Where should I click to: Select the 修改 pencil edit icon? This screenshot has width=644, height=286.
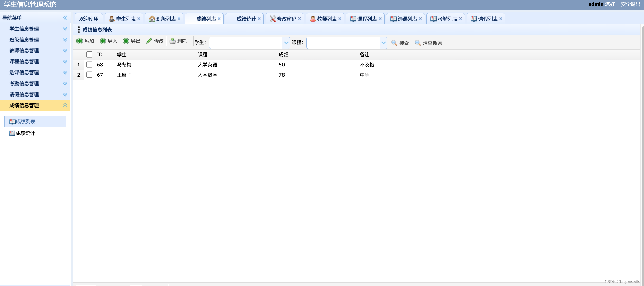149,41
